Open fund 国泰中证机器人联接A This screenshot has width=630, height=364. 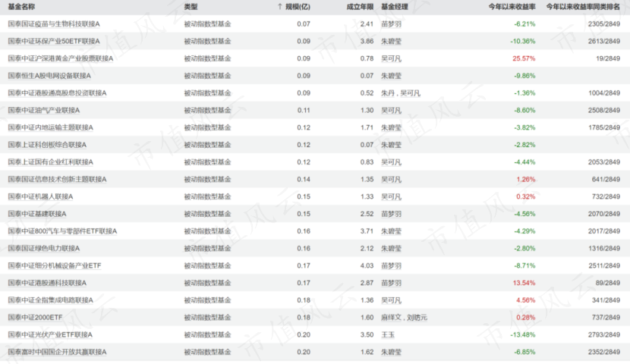click(x=40, y=196)
